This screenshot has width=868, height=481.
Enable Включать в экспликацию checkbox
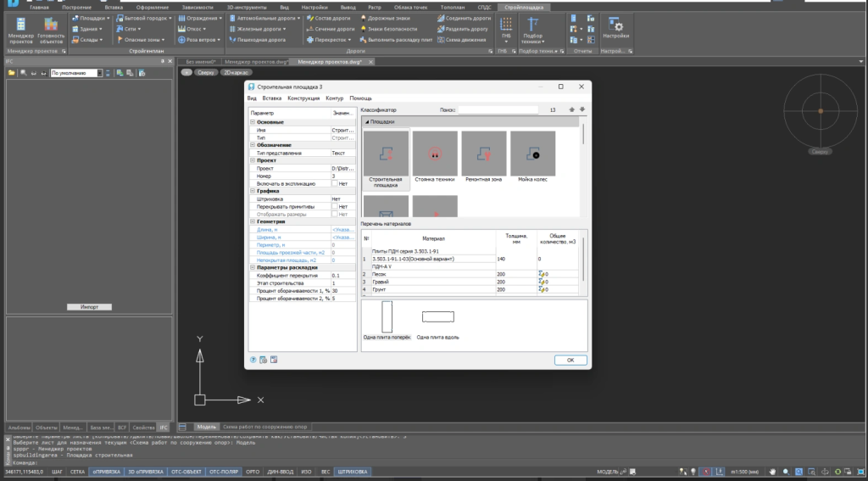click(x=335, y=183)
